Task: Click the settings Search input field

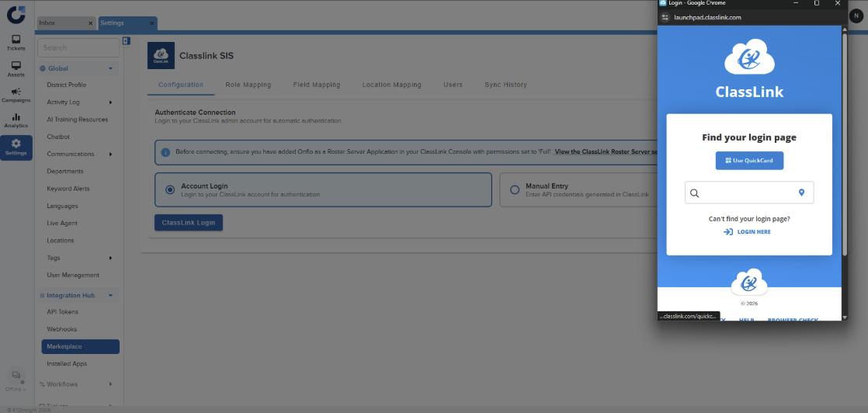Action: pos(78,47)
